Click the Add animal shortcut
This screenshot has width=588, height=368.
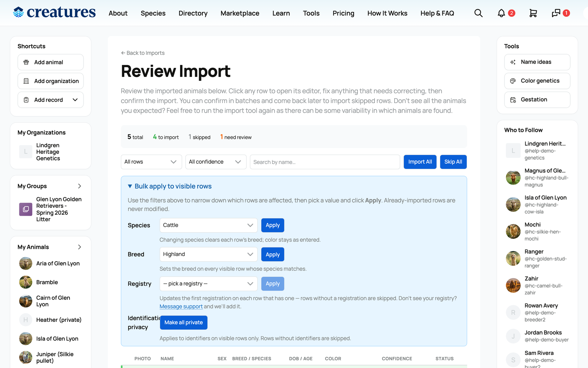(51, 62)
